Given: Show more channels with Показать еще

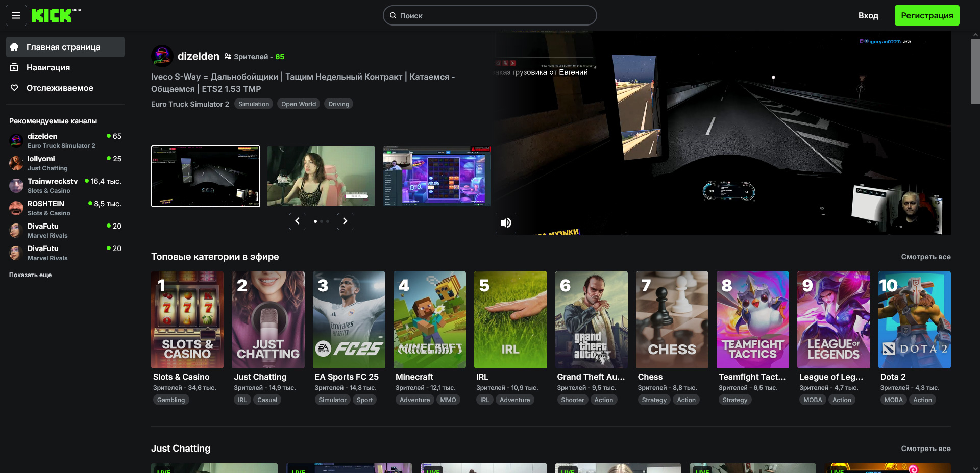Looking at the screenshot, I should [30, 275].
